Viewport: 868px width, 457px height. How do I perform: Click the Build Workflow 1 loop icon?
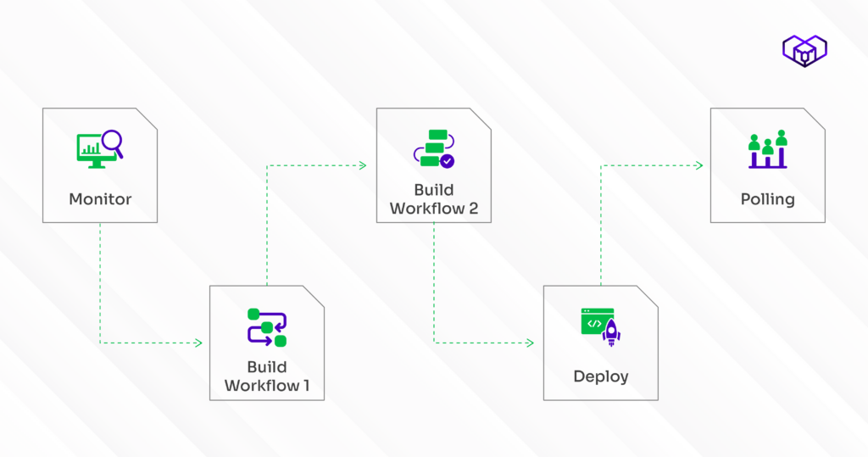click(x=267, y=327)
